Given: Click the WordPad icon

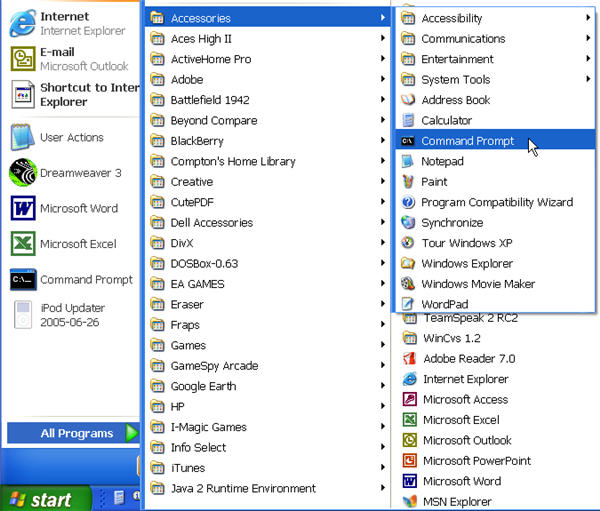Looking at the screenshot, I should (x=408, y=304).
